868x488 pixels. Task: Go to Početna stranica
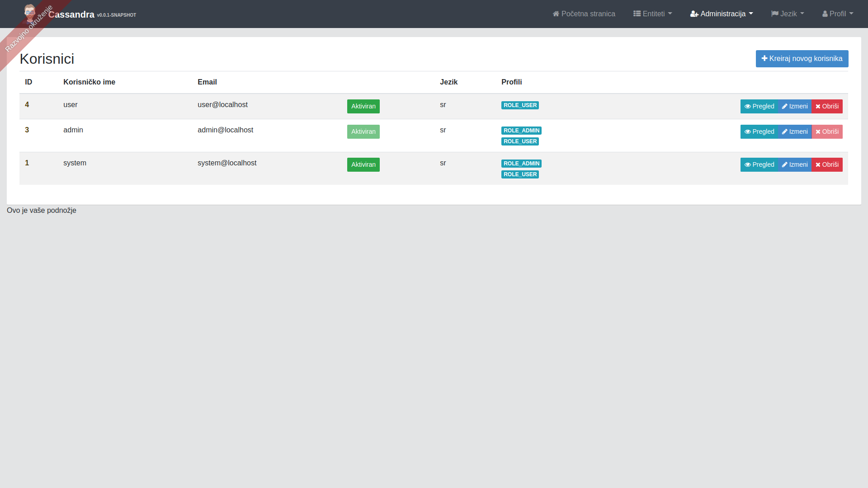pyautogui.click(x=588, y=14)
